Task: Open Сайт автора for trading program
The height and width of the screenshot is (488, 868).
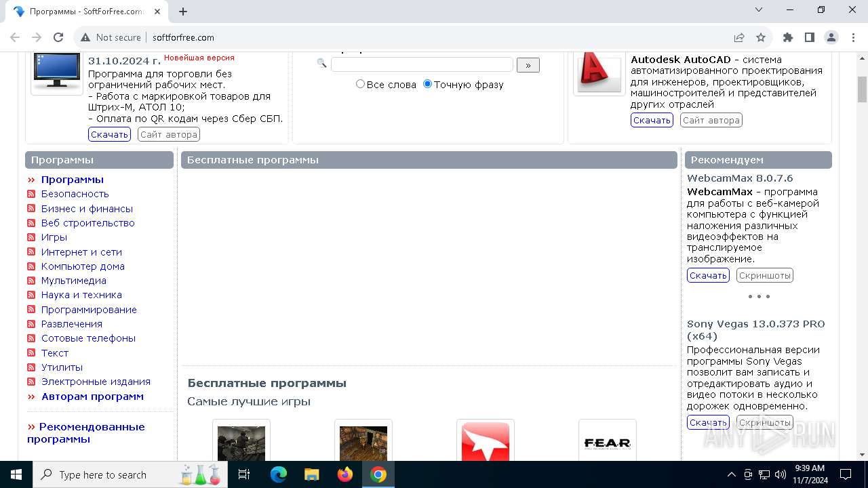Action: [169, 134]
